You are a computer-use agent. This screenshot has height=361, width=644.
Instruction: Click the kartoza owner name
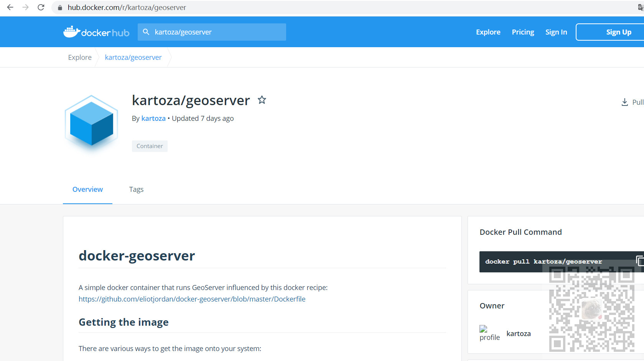(519, 333)
